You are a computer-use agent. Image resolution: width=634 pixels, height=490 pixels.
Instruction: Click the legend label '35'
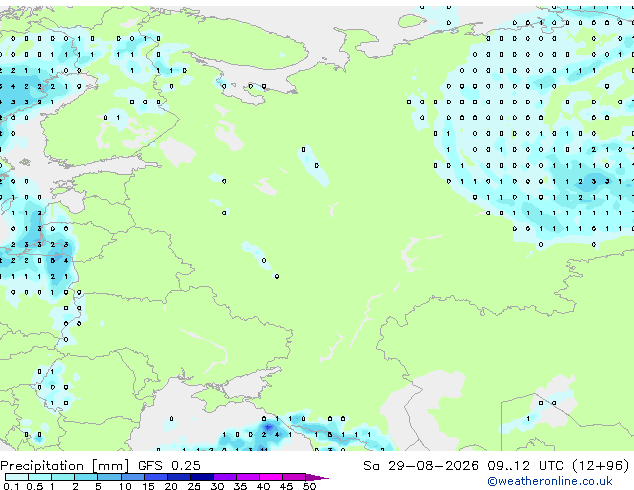(x=240, y=486)
